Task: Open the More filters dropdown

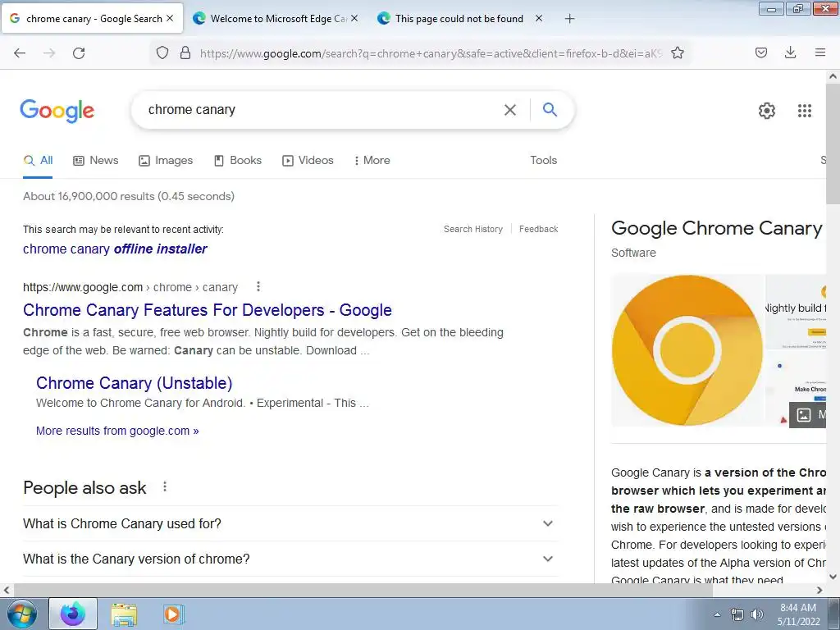Action: pos(372,160)
